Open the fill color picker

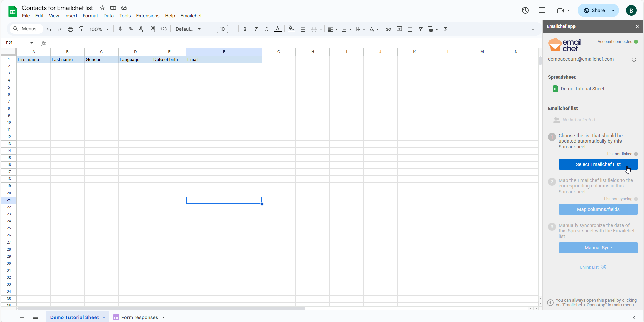[291, 29]
